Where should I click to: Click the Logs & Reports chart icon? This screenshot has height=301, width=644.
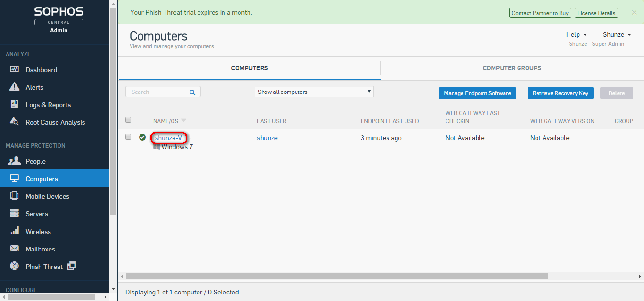pyautogui.click(x=15, y=104)
